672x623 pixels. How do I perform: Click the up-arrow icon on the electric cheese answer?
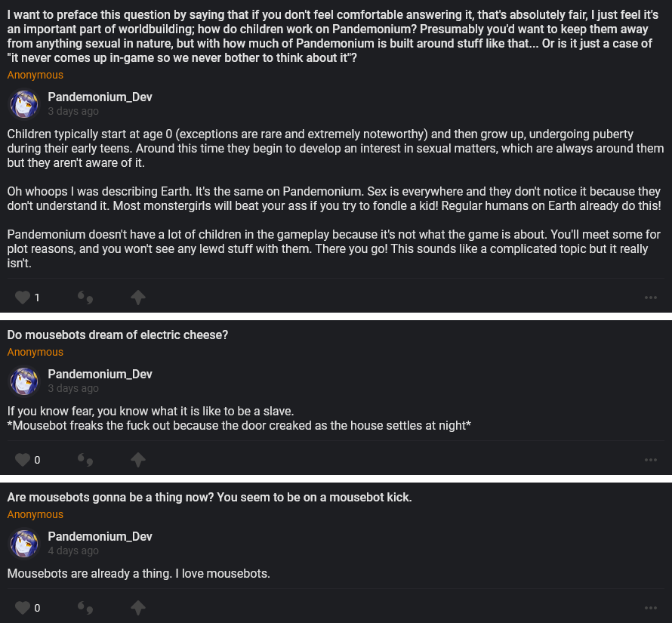[137, 459]
